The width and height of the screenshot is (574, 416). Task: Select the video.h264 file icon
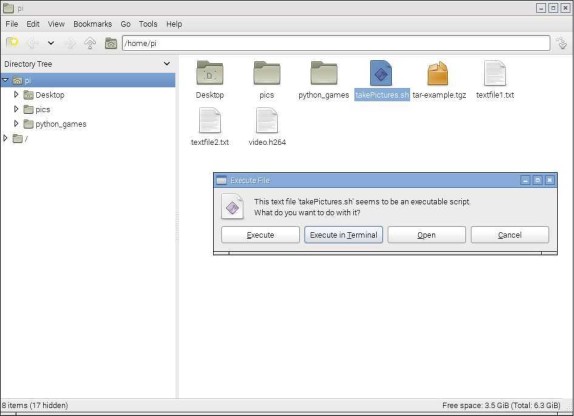[267, 120]
